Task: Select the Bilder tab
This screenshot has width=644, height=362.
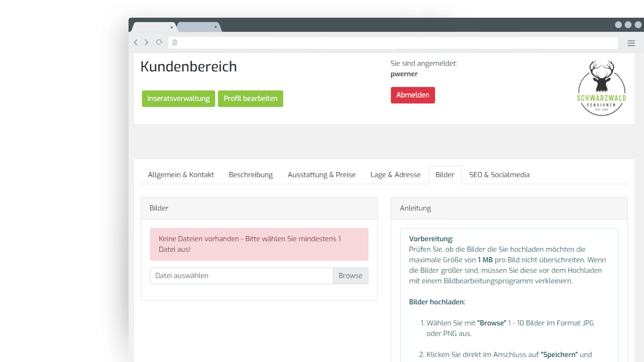Action: [445, 175]
